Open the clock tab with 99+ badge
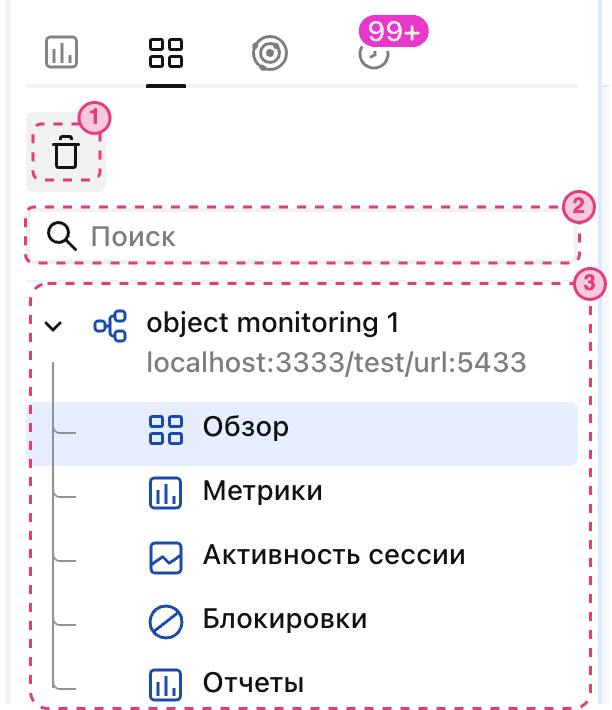The image size is (612, 710). [x=372, y=56]
